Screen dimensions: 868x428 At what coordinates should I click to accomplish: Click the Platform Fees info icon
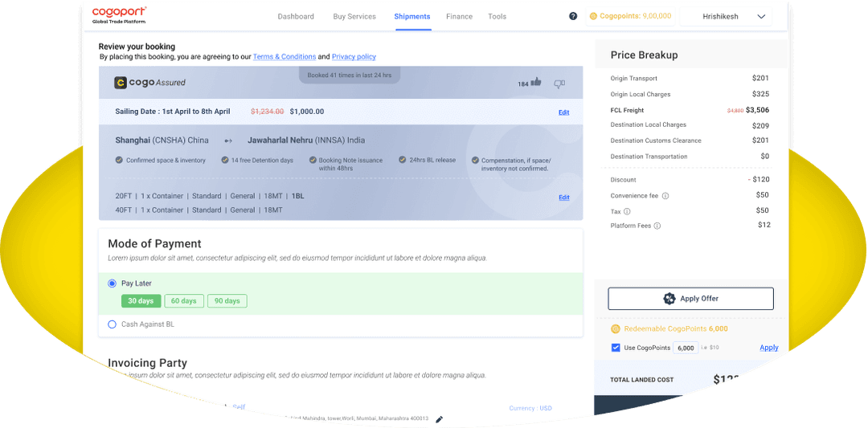[657, 226]
